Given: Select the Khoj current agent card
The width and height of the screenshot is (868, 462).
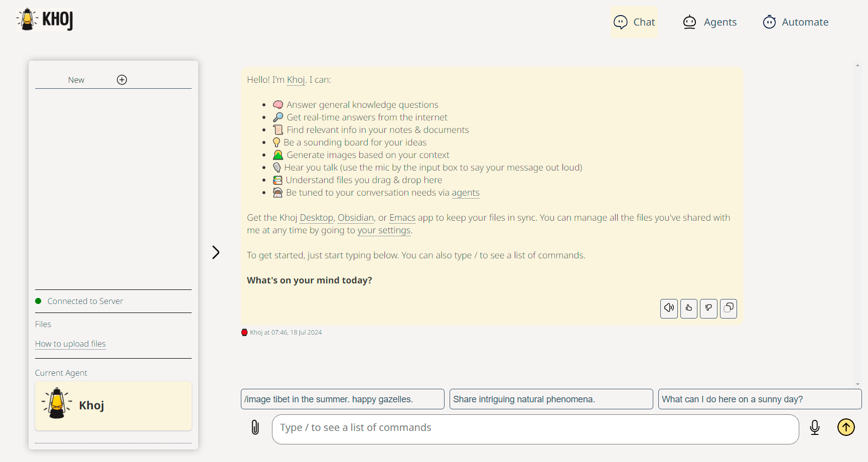Looking at the screenshot, I should (113, 405).
